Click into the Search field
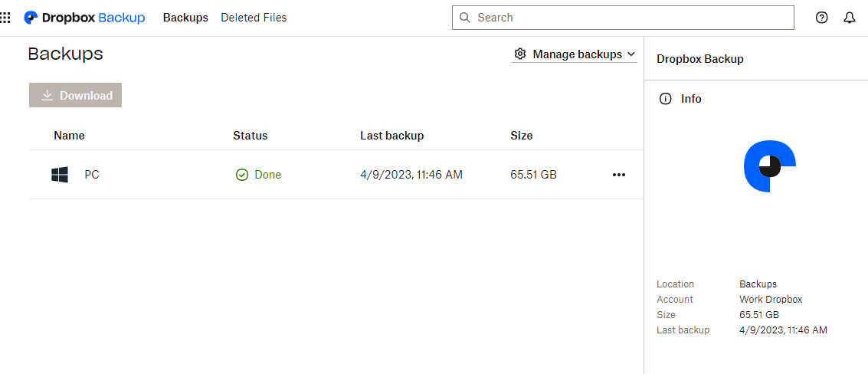 pyautogui.click(x=628, y=18)
